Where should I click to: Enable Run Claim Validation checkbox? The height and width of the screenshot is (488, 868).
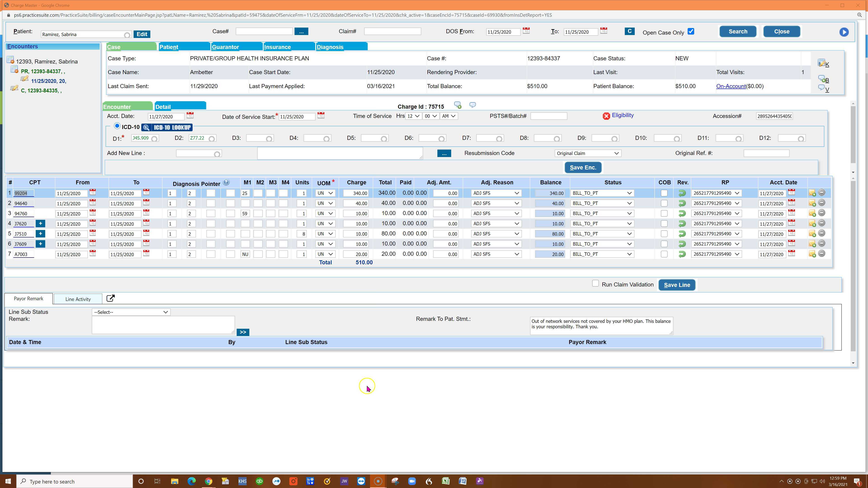[x=595, y=284]
